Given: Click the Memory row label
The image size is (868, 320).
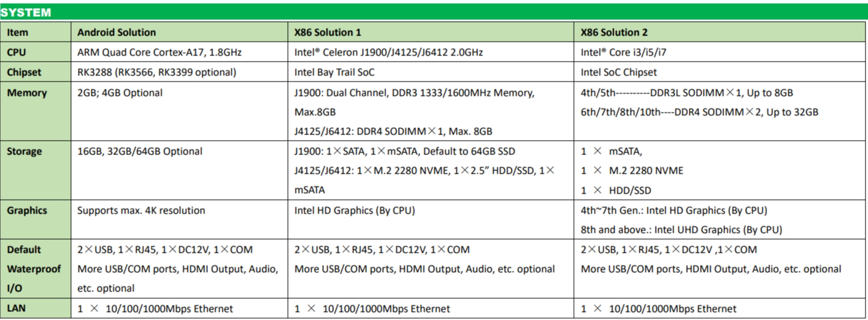Looking at the screenshot, I should click(27, 93).
